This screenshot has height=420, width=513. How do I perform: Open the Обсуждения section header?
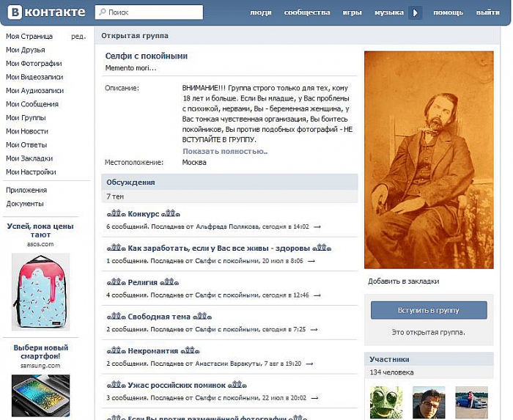[130, 182]
